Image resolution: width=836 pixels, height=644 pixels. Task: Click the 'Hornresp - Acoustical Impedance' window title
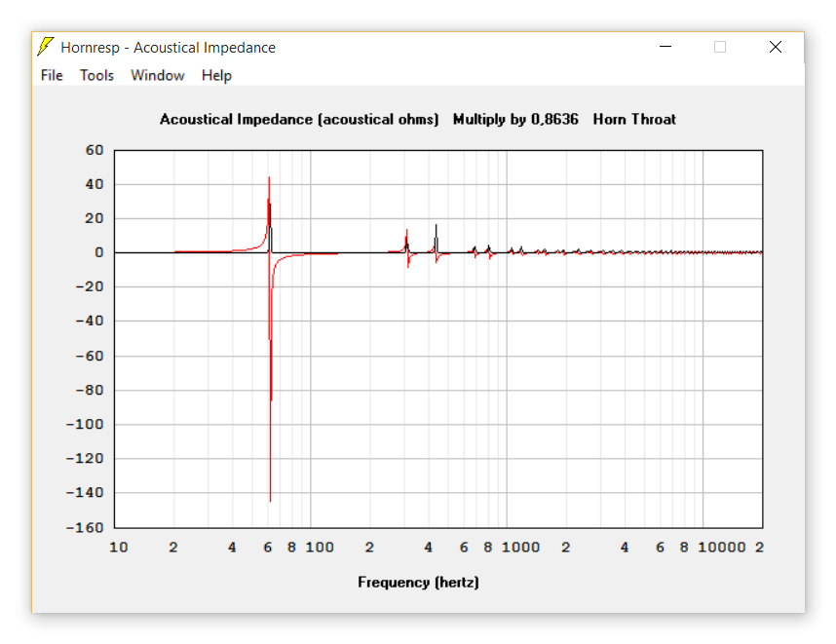tap(168, 48)
